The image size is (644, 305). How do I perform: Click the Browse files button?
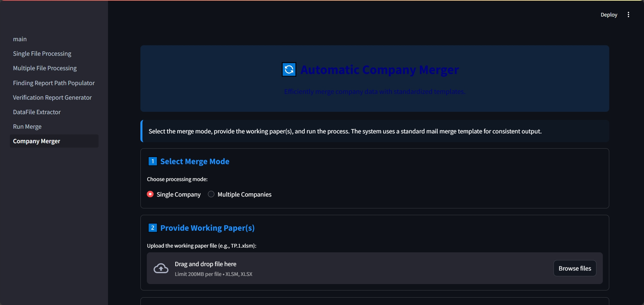click(x=575, y=269)
